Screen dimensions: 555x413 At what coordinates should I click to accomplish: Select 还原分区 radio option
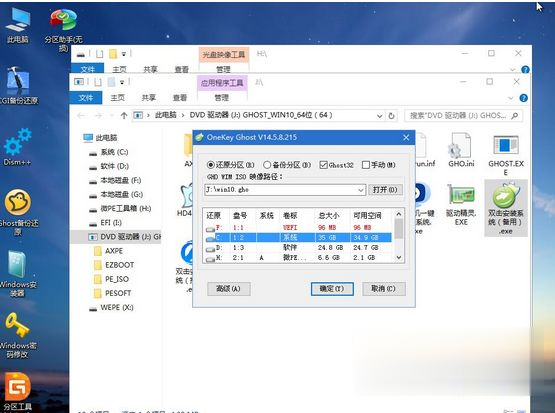point(230,165)
